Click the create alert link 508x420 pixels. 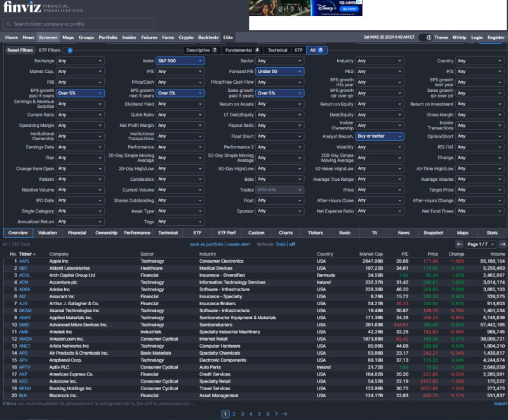[239, 244]
